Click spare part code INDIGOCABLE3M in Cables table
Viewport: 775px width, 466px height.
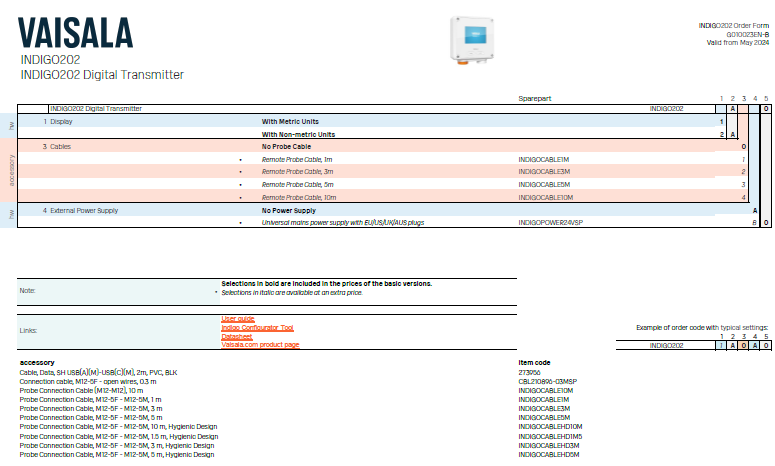(544, 171)
